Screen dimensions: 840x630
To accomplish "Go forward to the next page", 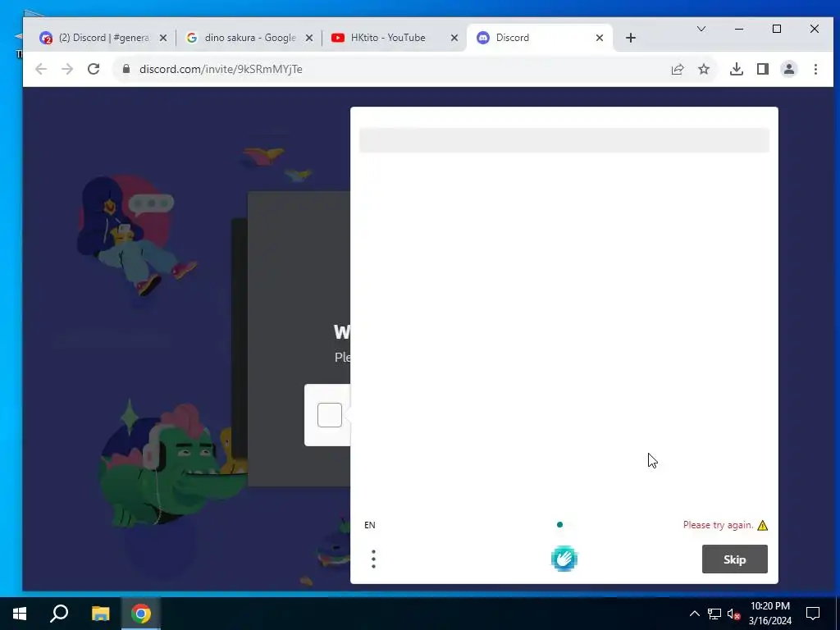I will [x=67, y=69].
